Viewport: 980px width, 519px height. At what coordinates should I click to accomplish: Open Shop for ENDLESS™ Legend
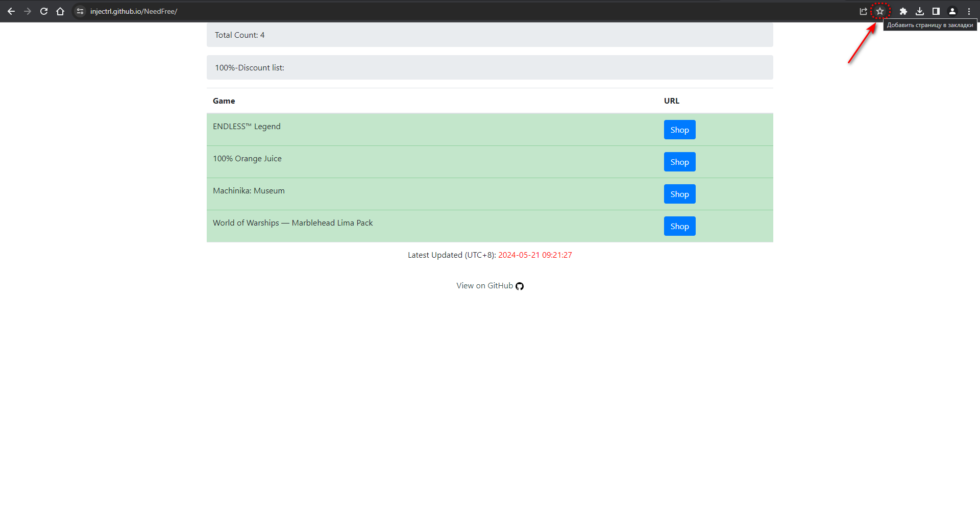click(679, 130)
